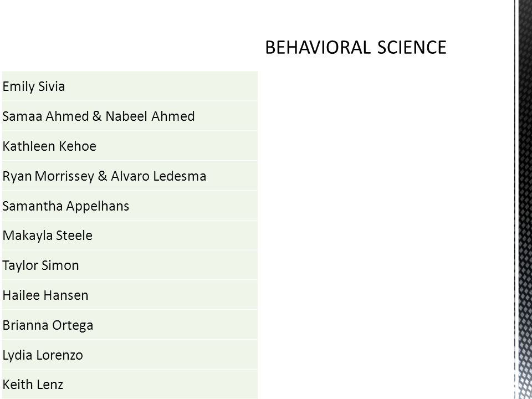This screenshot has height=399, width=532.
Task: Click the Hailee Hansen entry
Action: pos(130,295)
